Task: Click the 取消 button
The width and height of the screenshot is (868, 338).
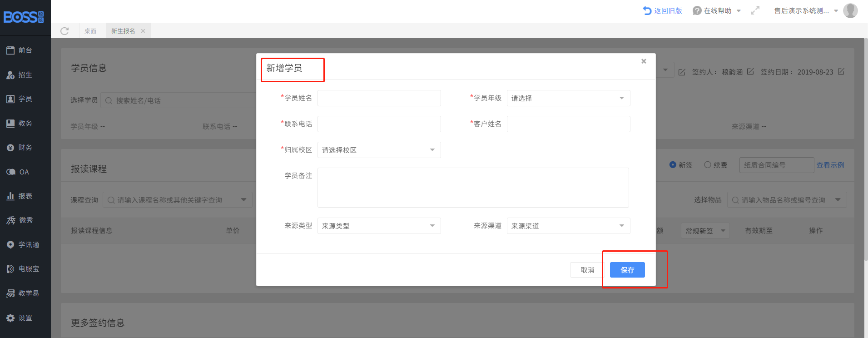Action: point(587,270)
